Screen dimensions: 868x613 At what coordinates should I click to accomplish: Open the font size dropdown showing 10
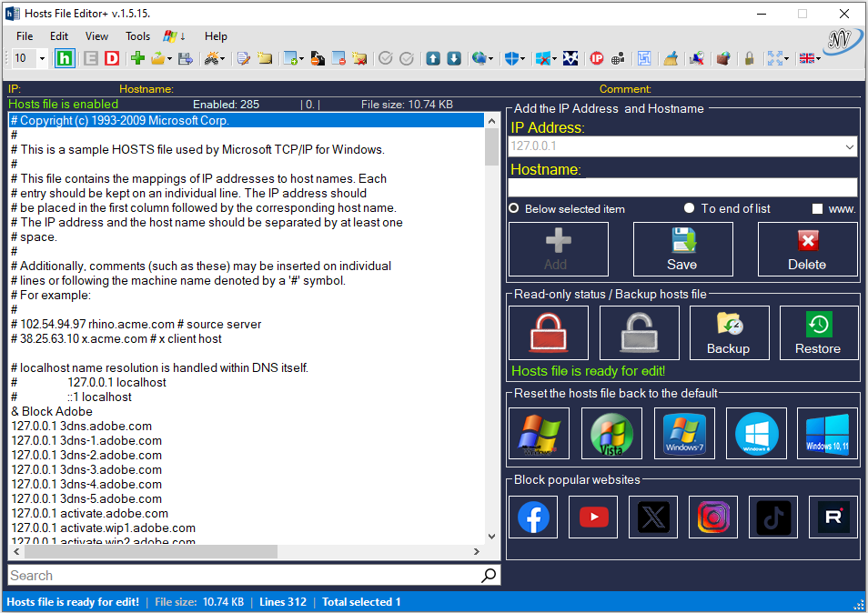42,58
